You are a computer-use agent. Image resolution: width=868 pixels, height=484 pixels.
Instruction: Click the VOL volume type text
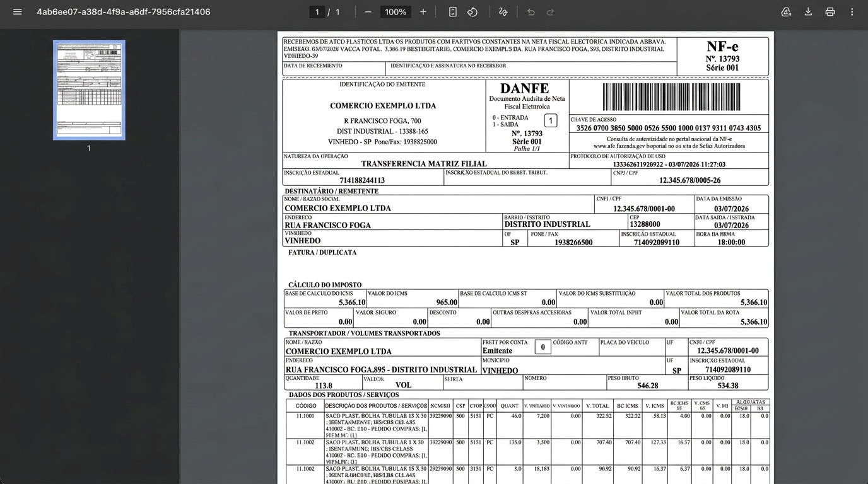pyautogui.click(x=403, y=385)
